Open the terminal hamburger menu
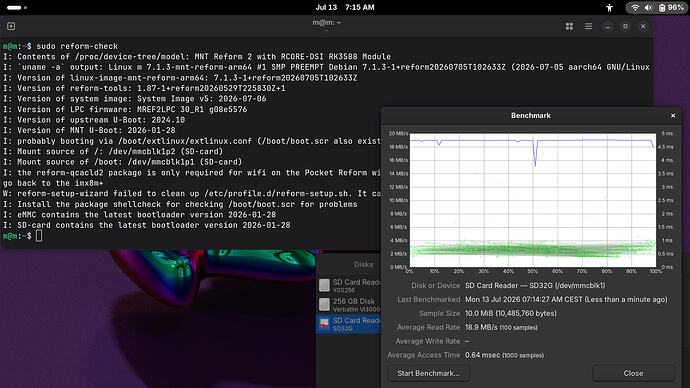This screenshot has height=388, width=690. click(x=588, y=26)
